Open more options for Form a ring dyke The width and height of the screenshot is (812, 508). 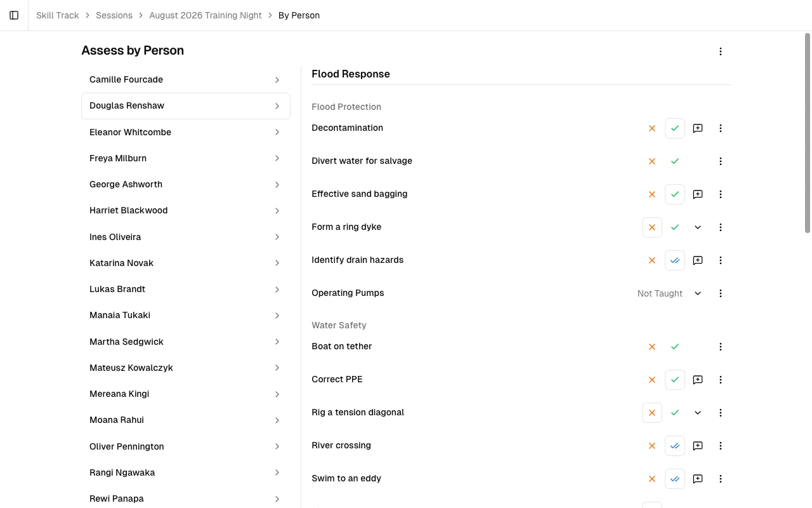tap(721, 227)
